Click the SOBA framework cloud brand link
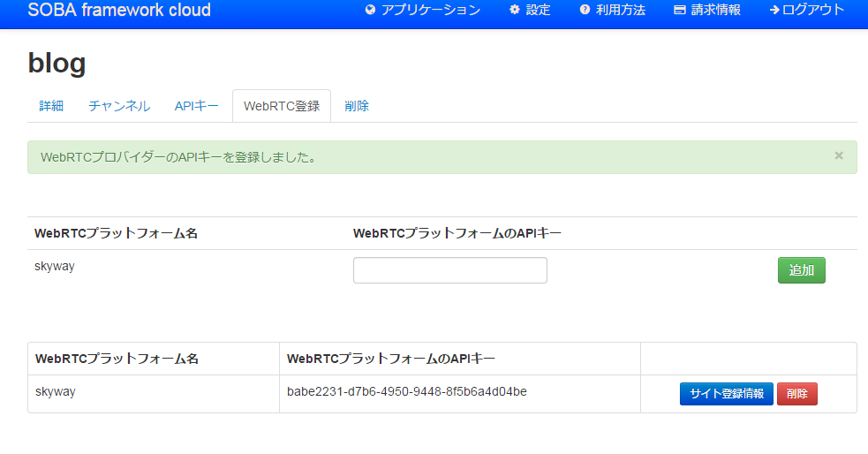This screenshot has height=454, width=868. [119, 10]
